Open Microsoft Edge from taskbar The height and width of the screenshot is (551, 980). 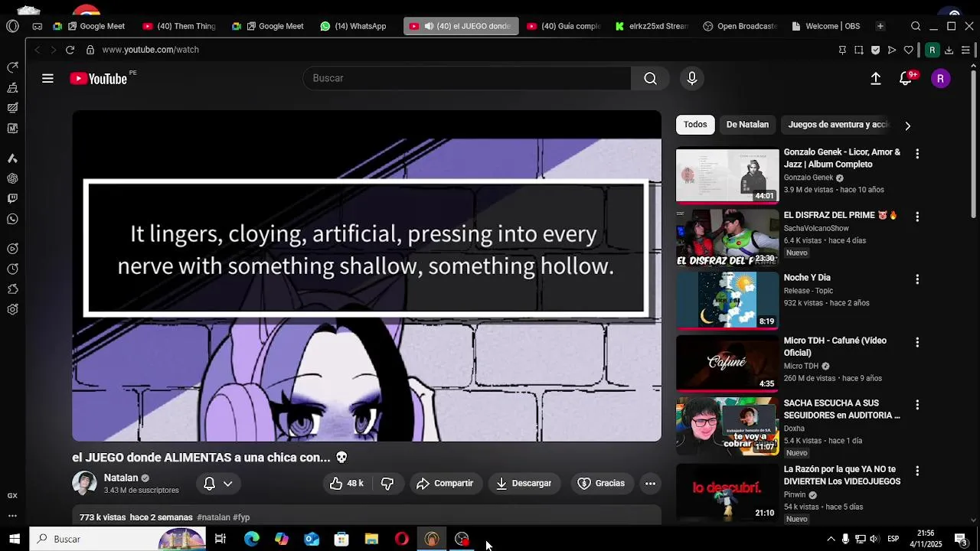point(252,539)
